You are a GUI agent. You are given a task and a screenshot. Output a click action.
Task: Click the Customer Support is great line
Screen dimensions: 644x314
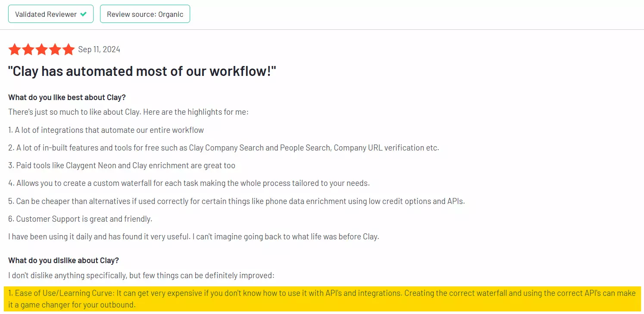80,219
